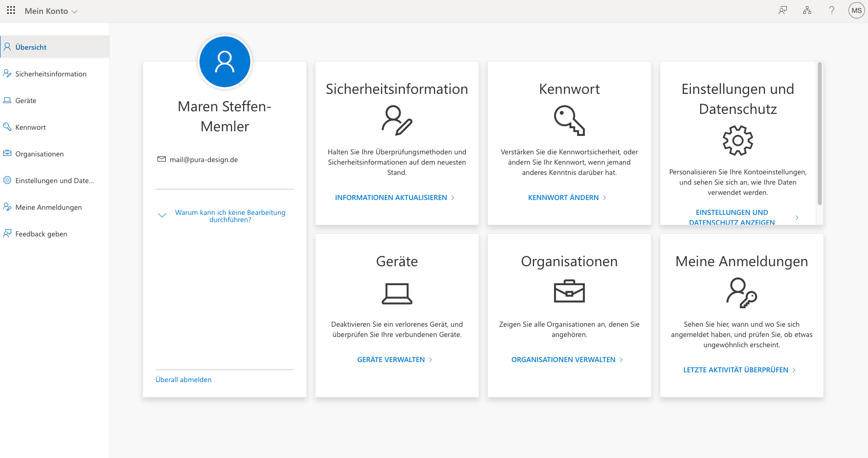
Task: Go to Geräte in the sidebar
Action: [55, 101]
